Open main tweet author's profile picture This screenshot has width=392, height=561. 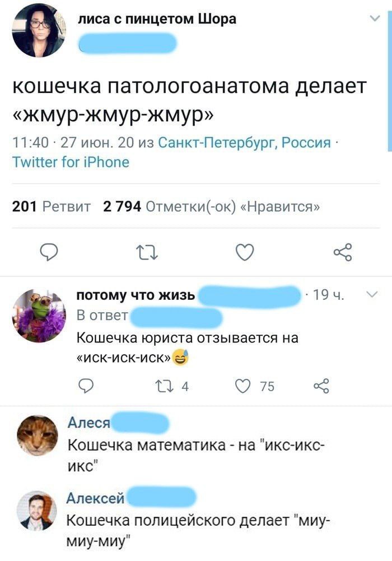(39, 30)
